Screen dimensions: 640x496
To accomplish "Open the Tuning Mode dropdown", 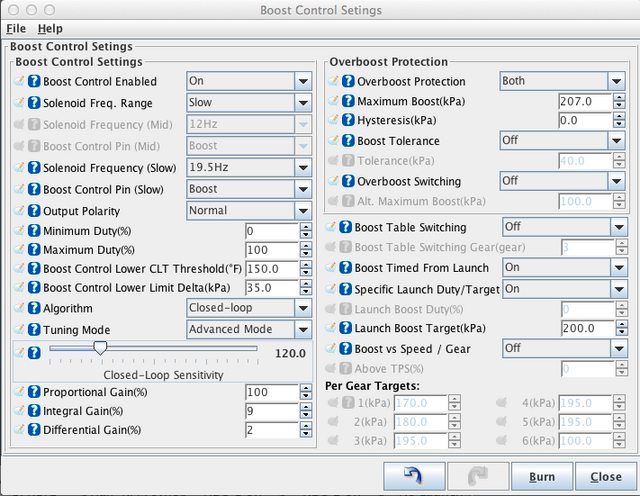I will tap(249, 329).
